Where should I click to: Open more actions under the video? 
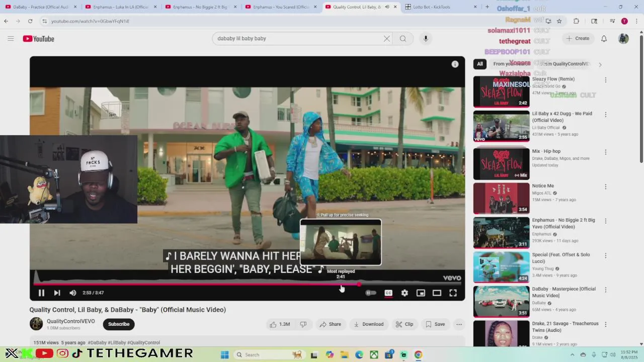tap(459, 324)
